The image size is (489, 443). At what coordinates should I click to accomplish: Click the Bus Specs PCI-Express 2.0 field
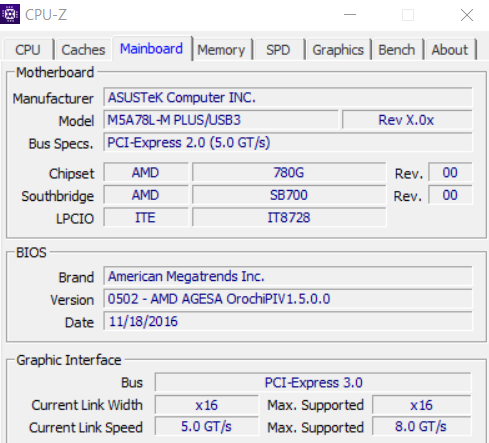[x=288, y=142]
